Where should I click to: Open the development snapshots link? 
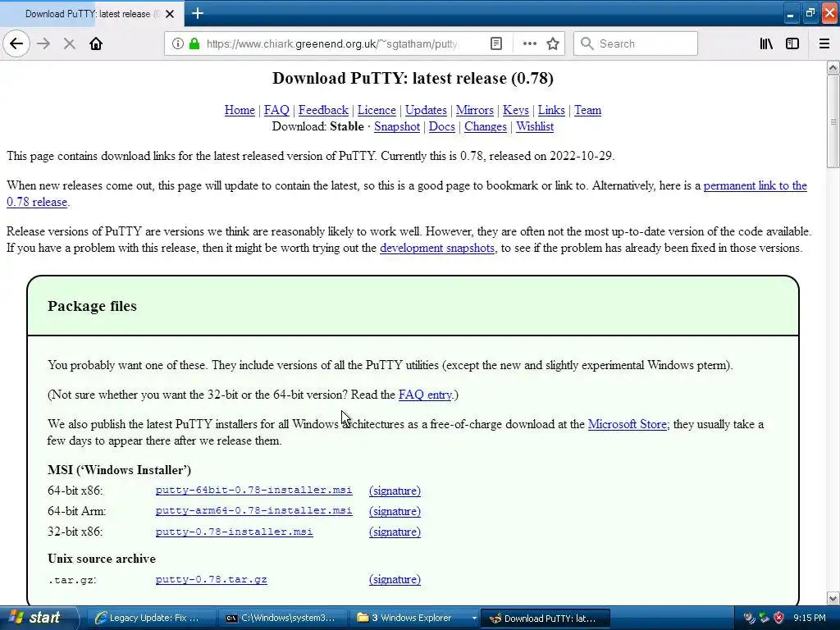pyautogui.click(x=437, y=248)
